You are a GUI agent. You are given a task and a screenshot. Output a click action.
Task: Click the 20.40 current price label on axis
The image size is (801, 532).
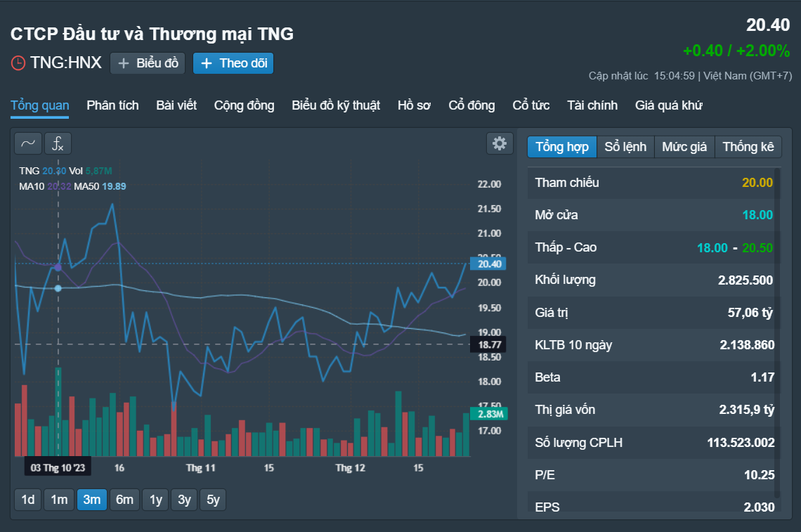488,264
